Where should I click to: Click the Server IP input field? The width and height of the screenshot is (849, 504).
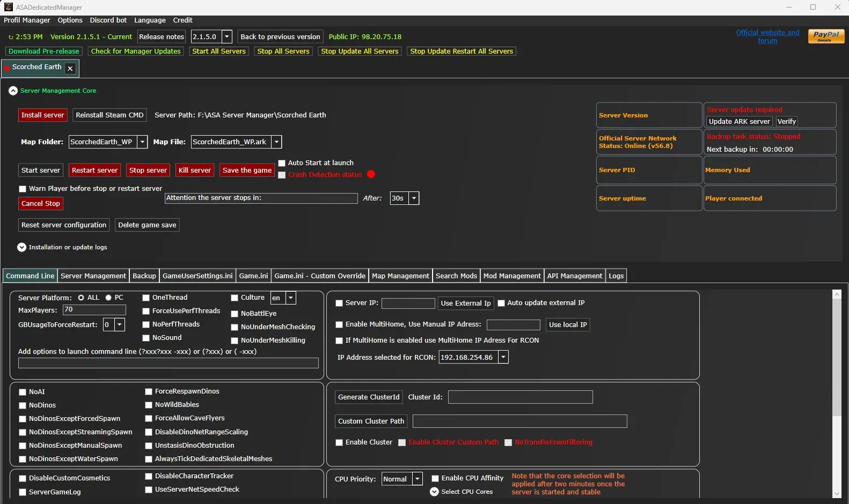[408, 303]
